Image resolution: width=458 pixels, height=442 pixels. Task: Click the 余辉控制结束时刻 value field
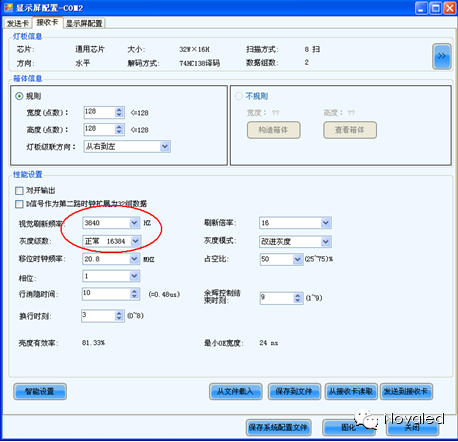pyautogui.click(x=277, y=298)
